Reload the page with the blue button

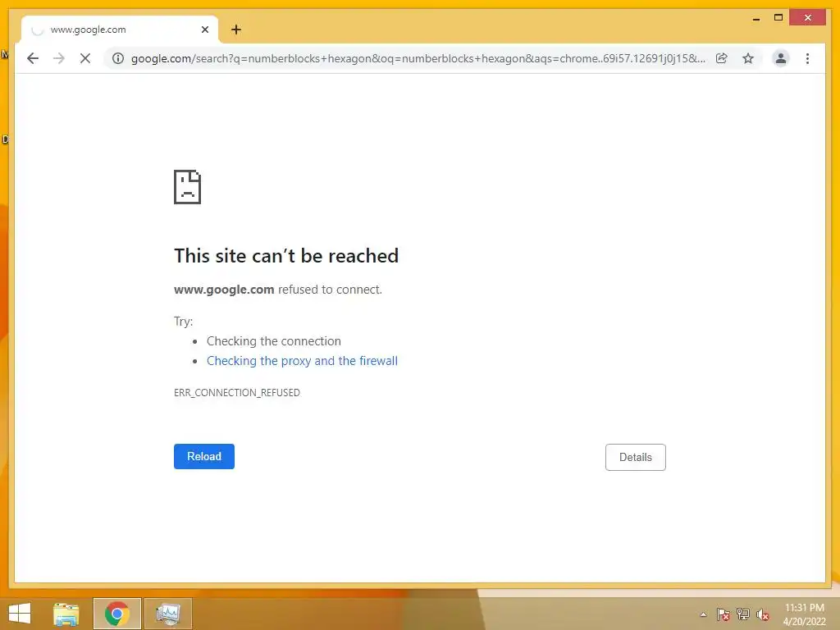(x=204, y=456)
